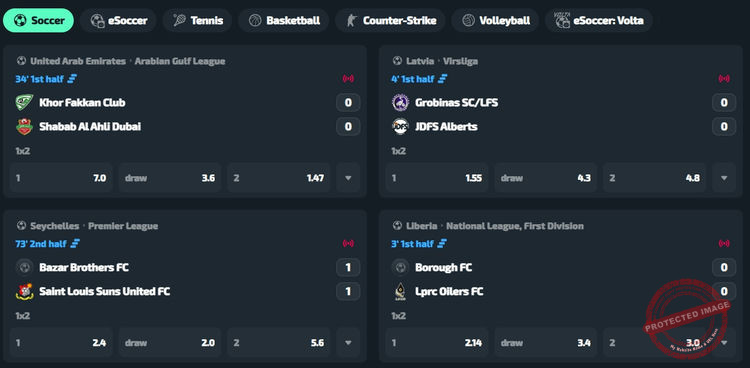Open stats icon beside 4' 1st half
The height and width of the screenshot is (368, 750).
443,79
